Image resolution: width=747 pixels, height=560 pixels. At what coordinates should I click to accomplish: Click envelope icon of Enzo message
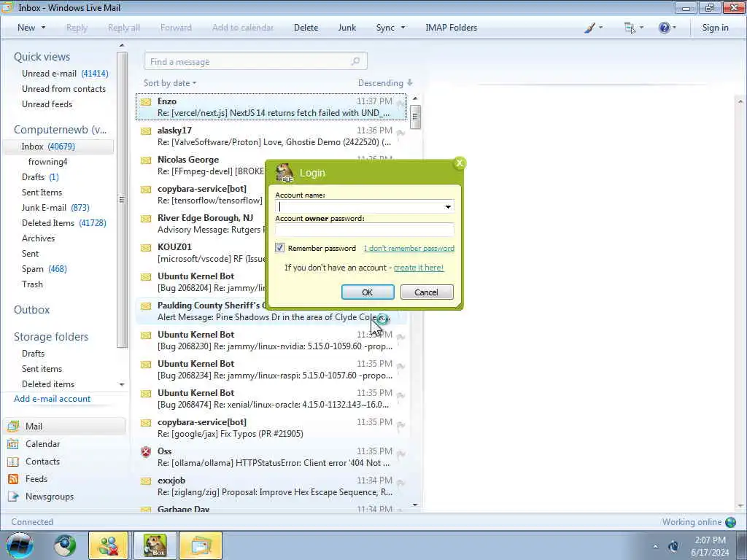pyautogui.click(x=146, y=102)
